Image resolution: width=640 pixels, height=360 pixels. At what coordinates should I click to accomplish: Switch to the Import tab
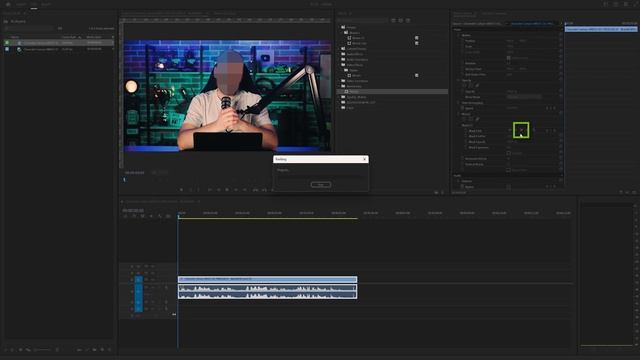coord(21,4)
